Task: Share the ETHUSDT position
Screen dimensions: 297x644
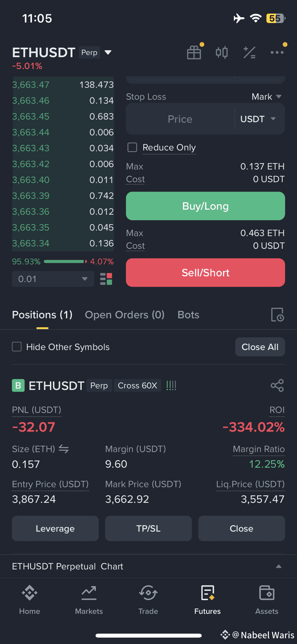Action: (277, 386)
